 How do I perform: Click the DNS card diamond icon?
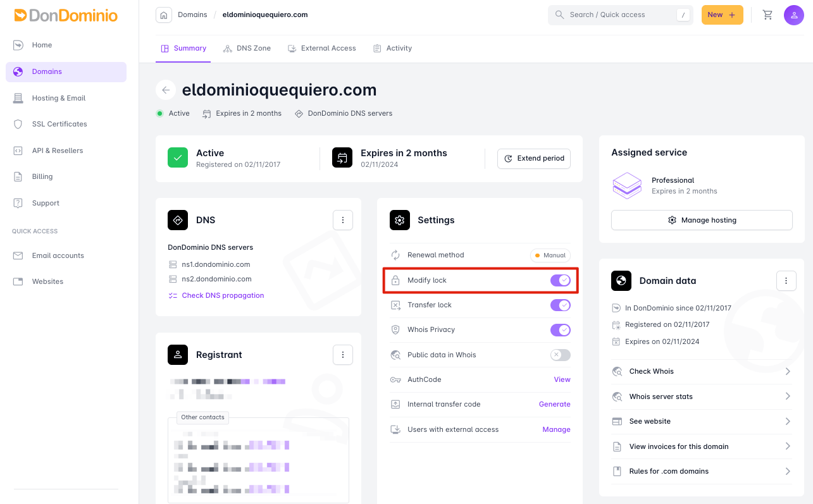point(178,220)
